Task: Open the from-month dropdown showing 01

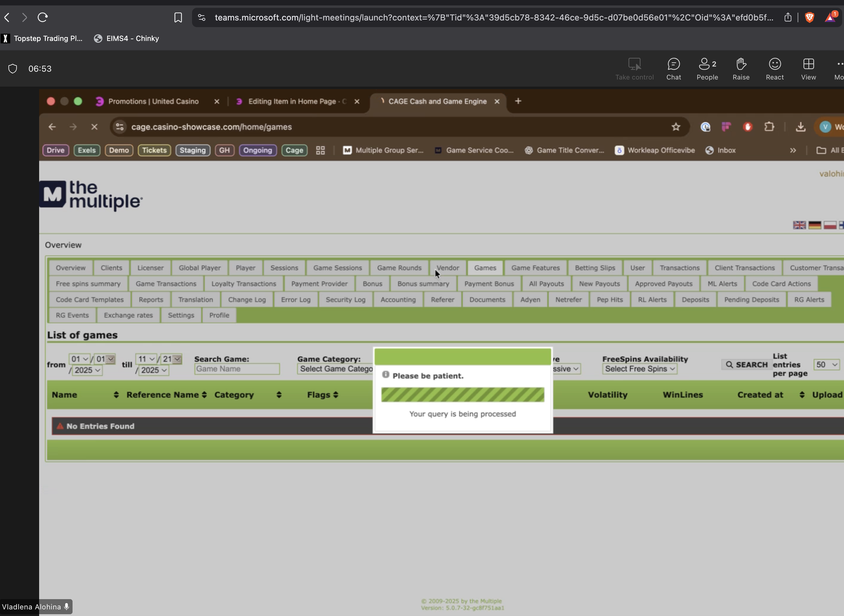Action: (x=79, y=359)
